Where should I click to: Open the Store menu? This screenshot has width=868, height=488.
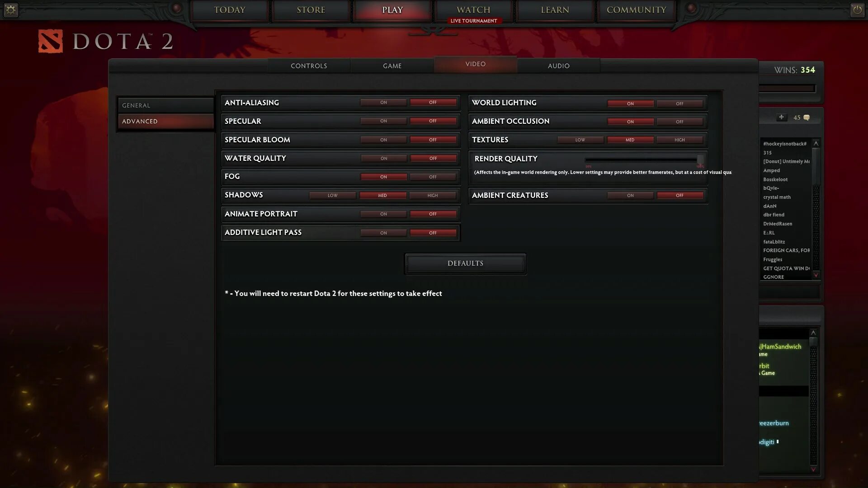pyautogui.click(x=311, y=10)
